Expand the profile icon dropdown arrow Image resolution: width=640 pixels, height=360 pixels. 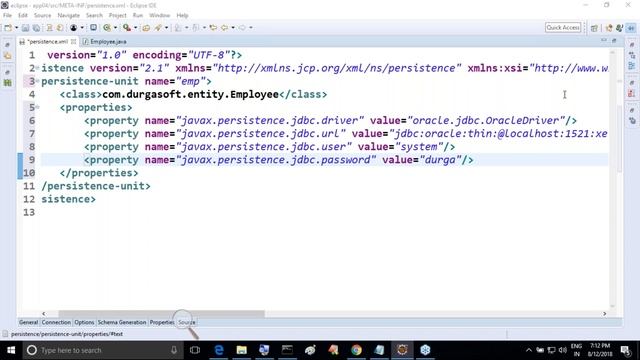point(82,28)
